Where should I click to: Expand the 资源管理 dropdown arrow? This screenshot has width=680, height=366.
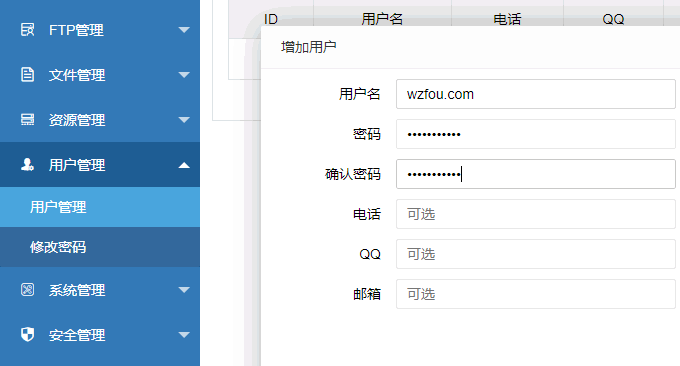(184, 120)
